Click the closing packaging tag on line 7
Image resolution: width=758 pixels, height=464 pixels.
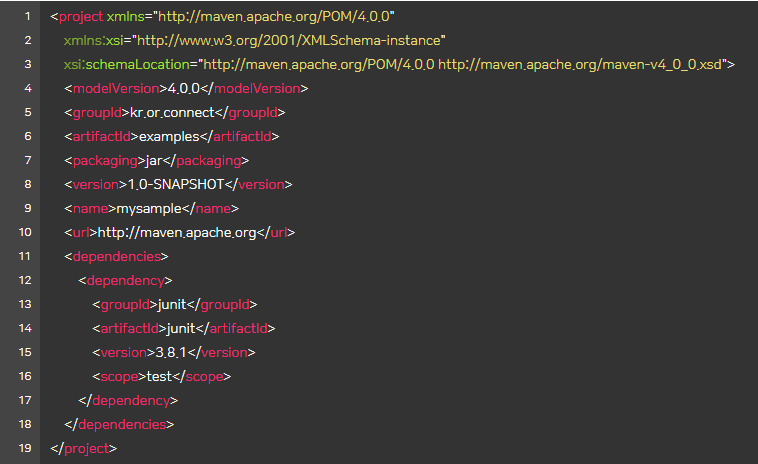(206, 160)
